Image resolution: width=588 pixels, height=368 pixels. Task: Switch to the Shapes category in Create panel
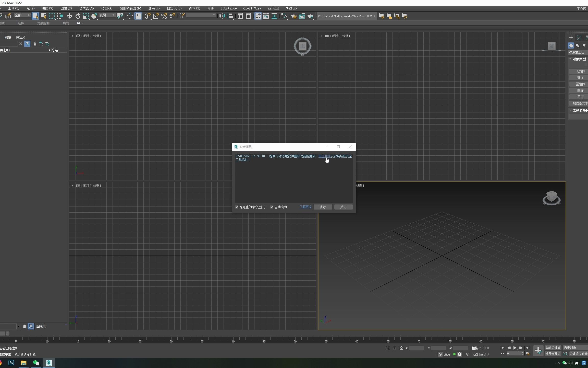(578, 45)
